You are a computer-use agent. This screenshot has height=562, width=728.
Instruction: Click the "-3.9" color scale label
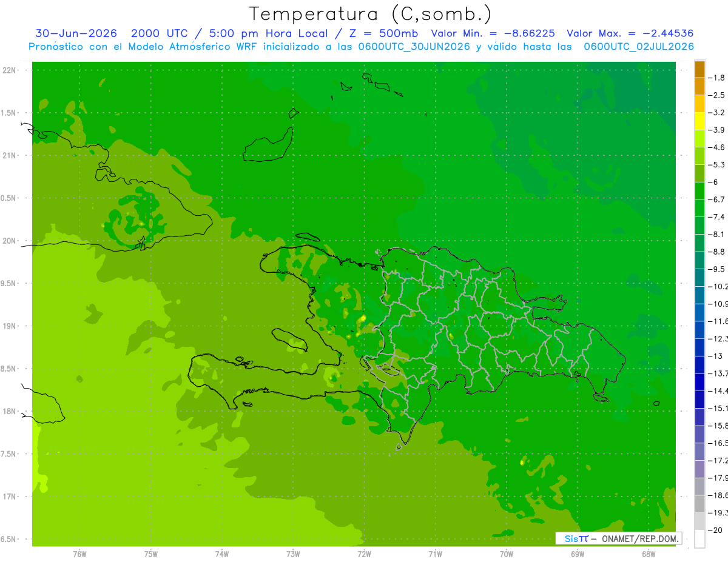tap(717, 130)
